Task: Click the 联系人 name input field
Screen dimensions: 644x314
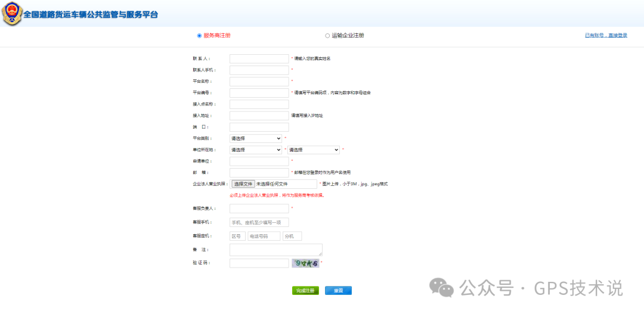Action: tap(259, 59)
